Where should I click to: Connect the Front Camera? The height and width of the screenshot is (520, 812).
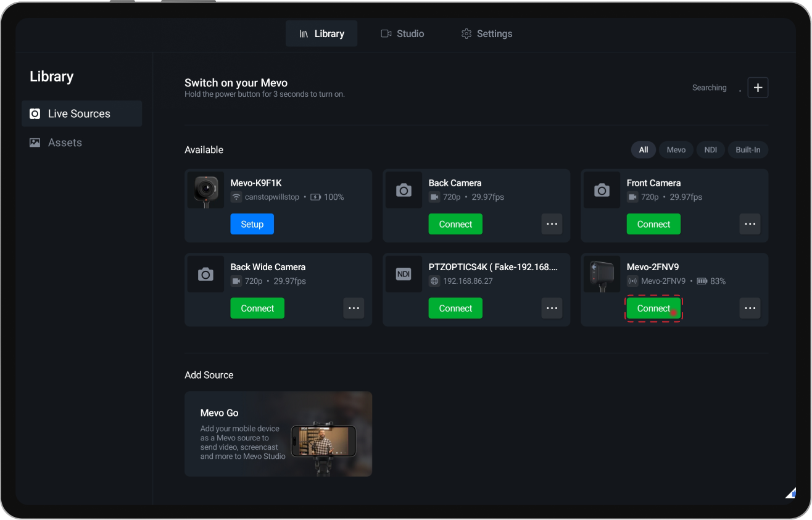(x=653, y=224)
